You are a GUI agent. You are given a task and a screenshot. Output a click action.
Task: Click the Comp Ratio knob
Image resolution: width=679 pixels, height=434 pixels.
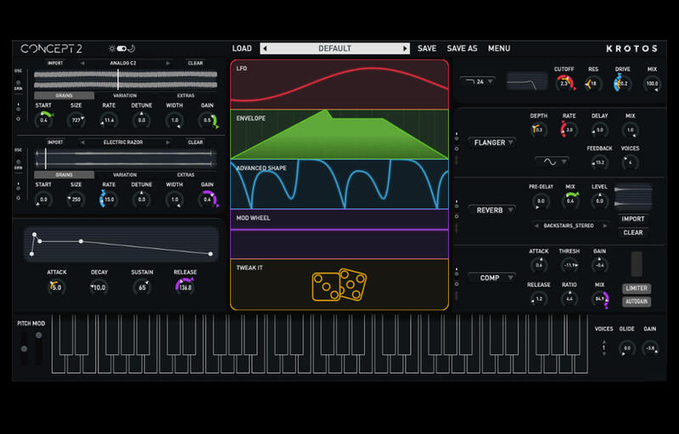(x=569, y=299)
